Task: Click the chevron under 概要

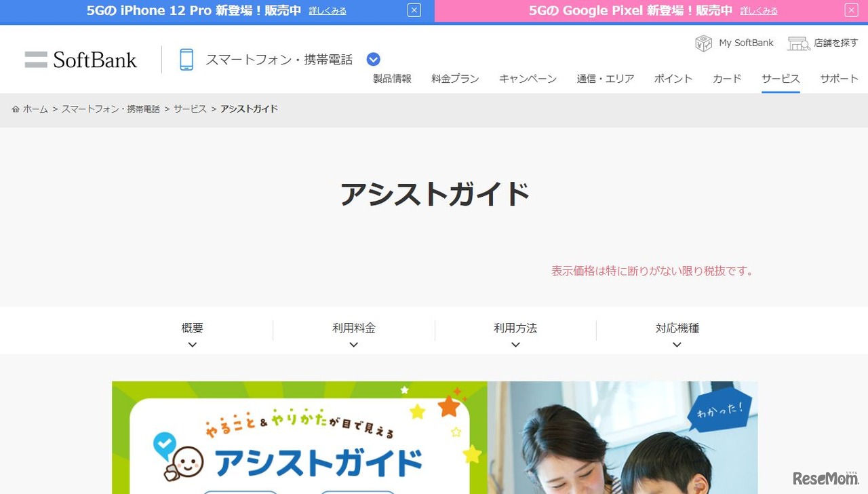Action: point(193,345)
